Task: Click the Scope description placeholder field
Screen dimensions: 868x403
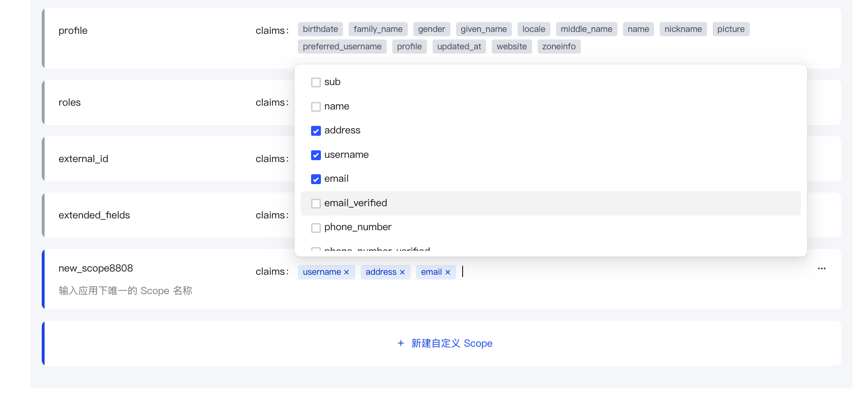Action: [x=125, y=291]
